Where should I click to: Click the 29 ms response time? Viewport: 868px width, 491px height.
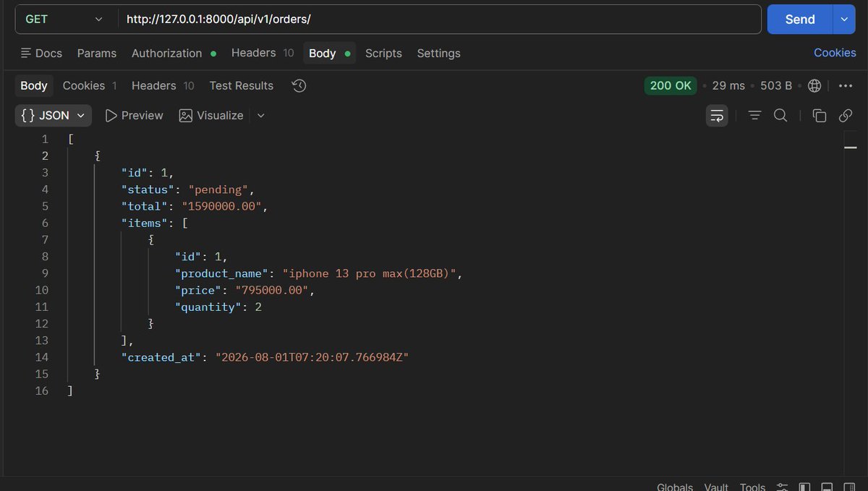(x=728, y=85)
